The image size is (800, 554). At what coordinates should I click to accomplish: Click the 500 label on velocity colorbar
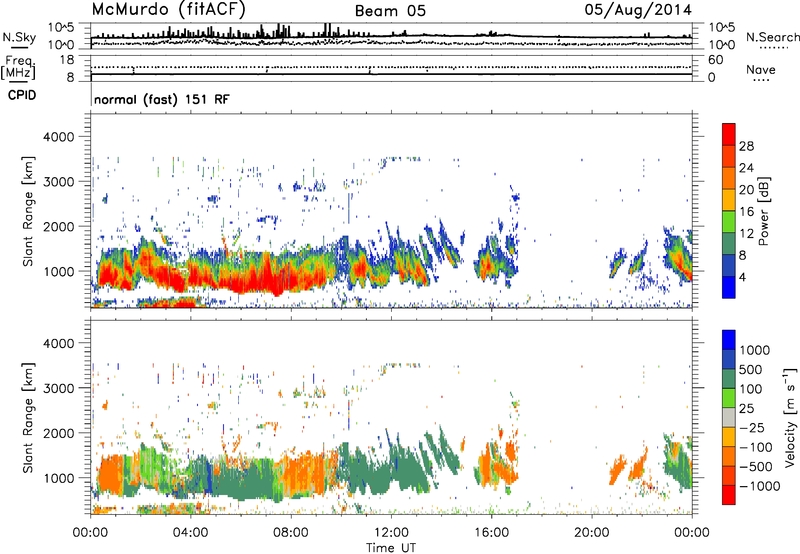pos(751,369)
